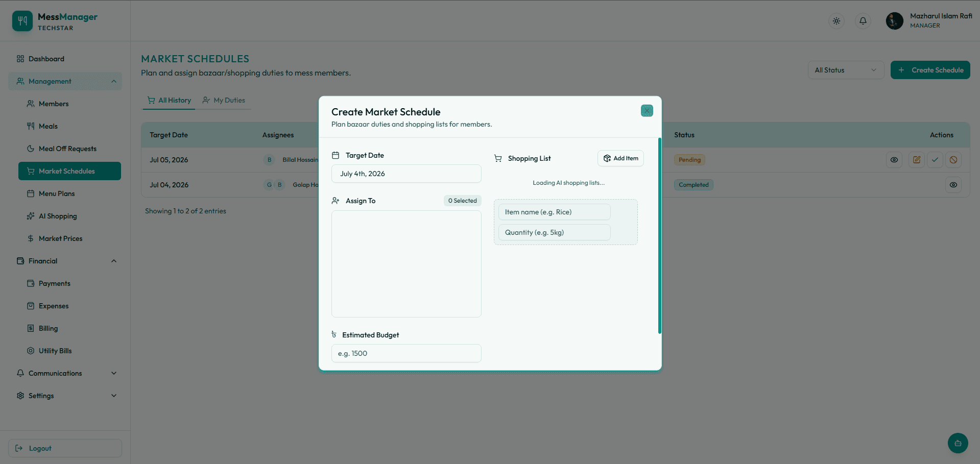980x464 pixels.
Task: Open Members page from sidebar
Action: click(x=69, y=104)
